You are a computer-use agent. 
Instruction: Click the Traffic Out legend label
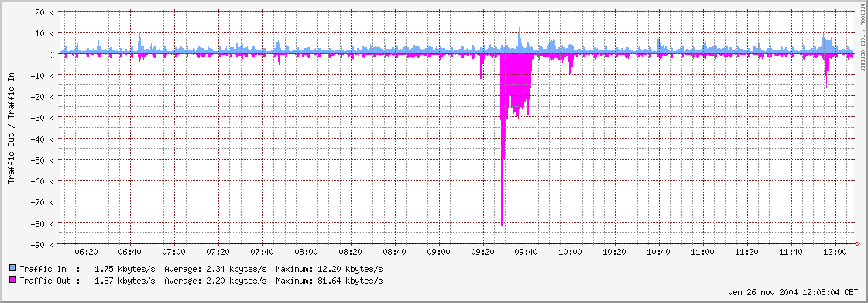pos(46,281)
